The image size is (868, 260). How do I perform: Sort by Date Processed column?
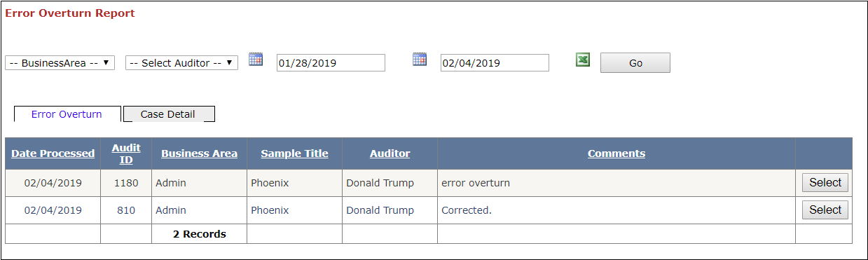click(x=53, y=153)
